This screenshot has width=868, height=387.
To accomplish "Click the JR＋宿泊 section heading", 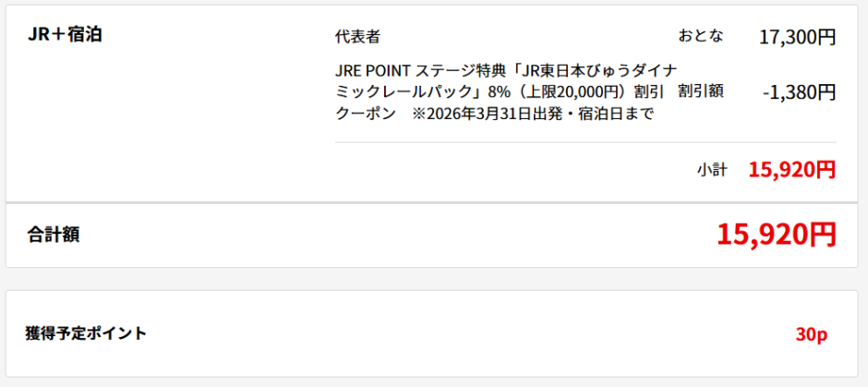I will click(x=65, y=35).
